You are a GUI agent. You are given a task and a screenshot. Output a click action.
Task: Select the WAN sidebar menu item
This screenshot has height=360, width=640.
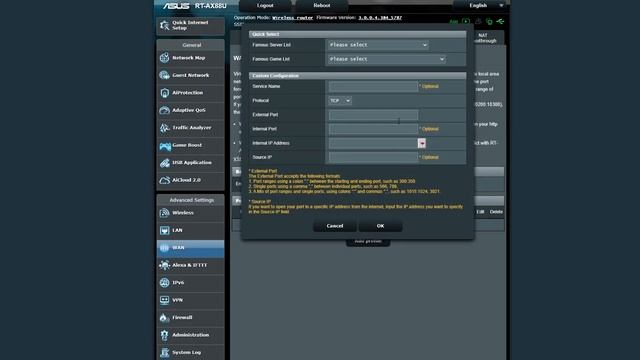[x=190, y=248]
